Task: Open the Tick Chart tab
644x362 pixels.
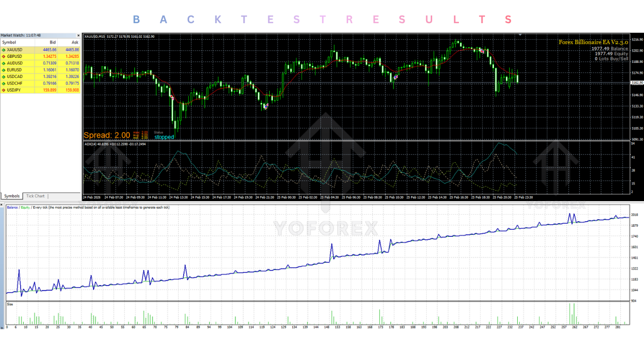Action: [36, 196]
